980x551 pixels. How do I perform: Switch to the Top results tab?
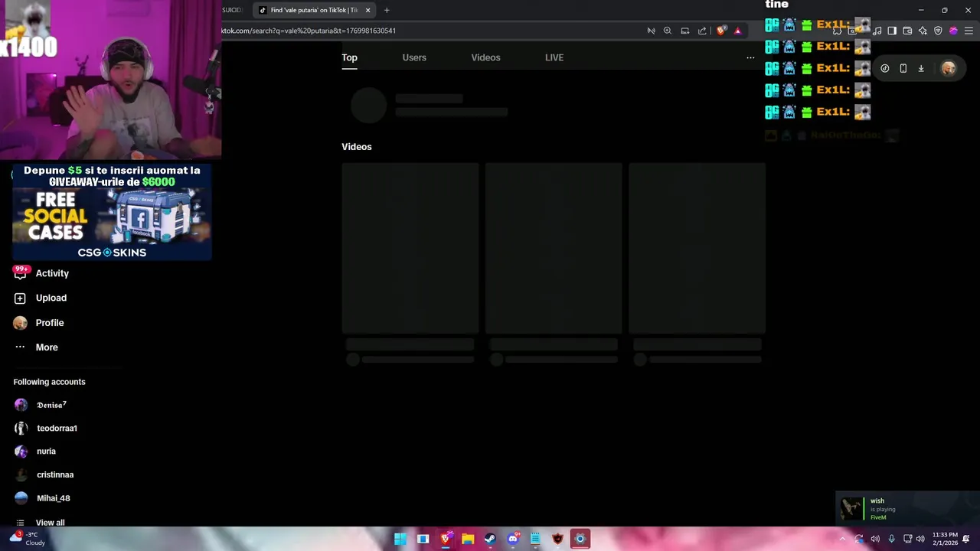click(349, 57)
